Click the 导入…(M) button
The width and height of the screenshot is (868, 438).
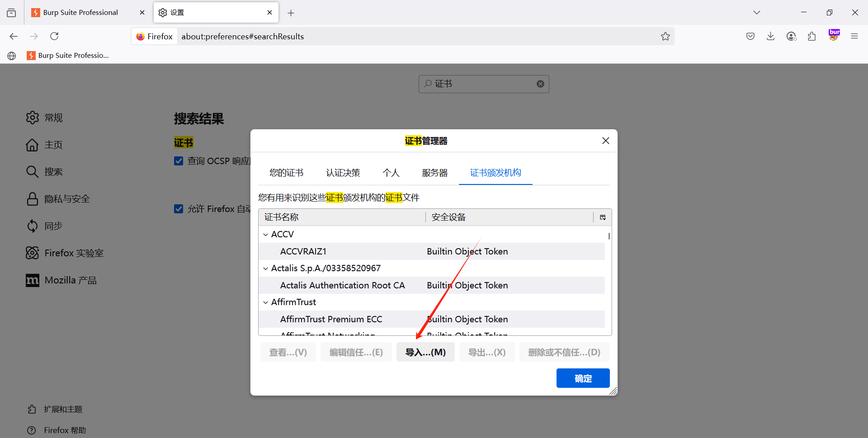(x=425, y=352)
